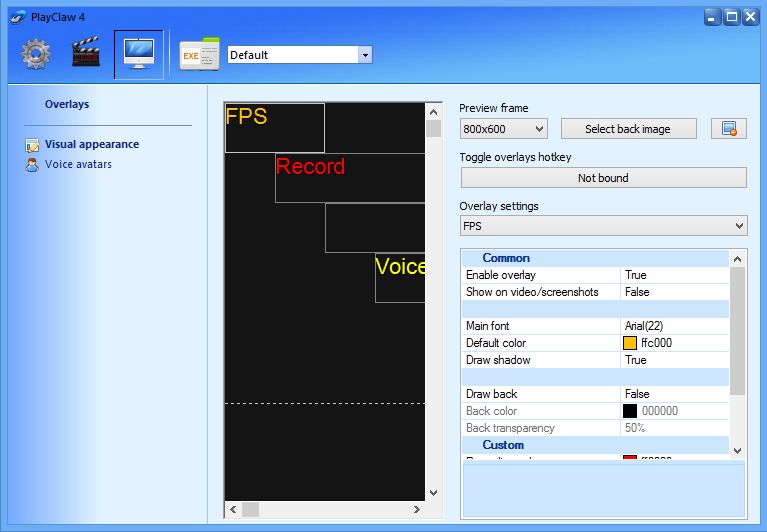767x532 pixels.
Task: Click the reset back image icon button
Action: tap(729, 129)
